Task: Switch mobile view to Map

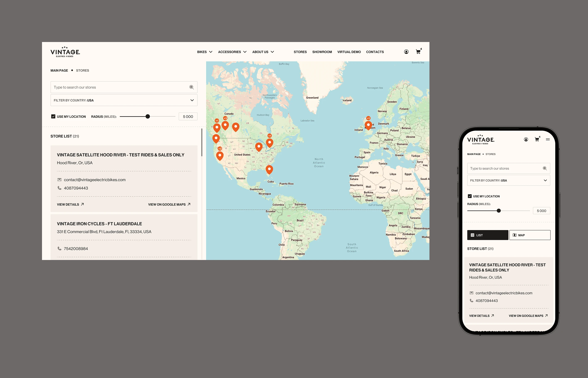Action: 530,235
